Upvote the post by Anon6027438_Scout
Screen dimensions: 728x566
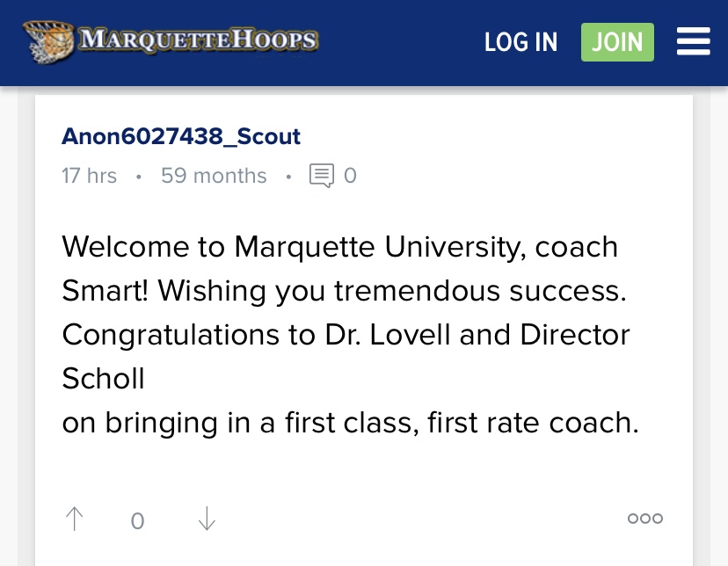[75, 519]
